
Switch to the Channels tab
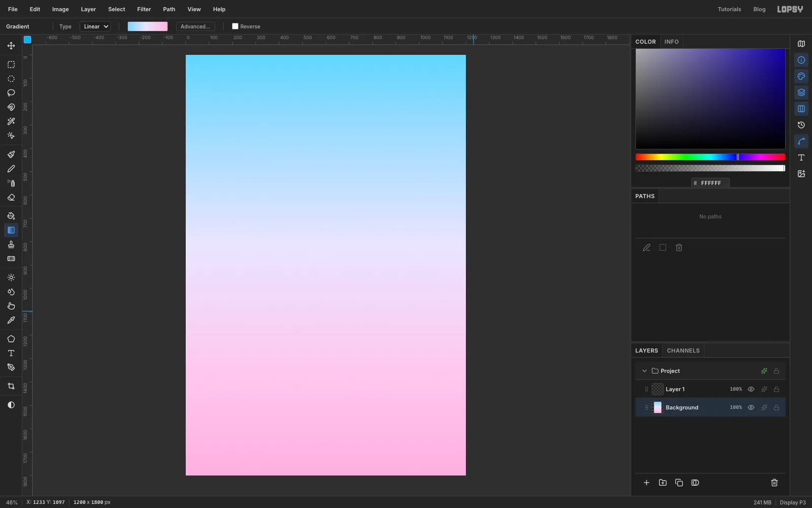(x=683, y=351)
